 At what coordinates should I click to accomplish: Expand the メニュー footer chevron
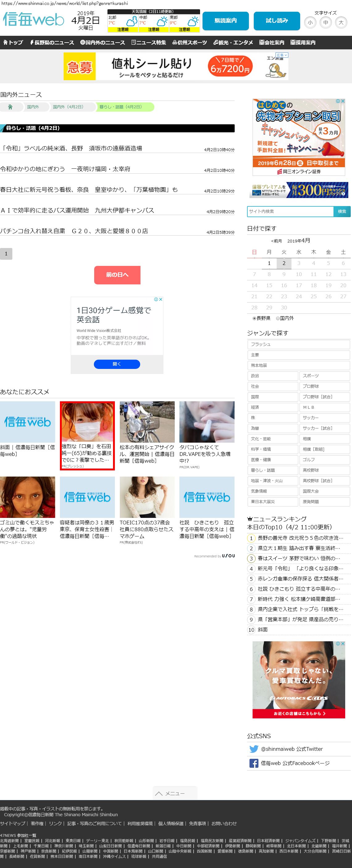tap(159, 794)
